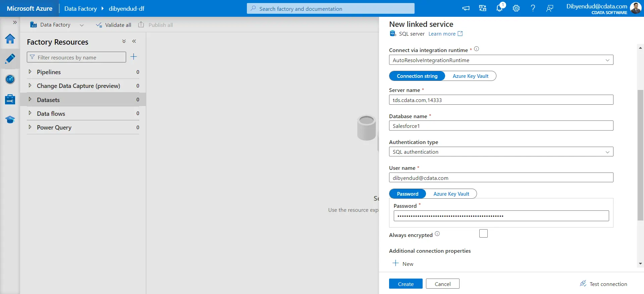Open the user account avatar
644x294 pixels.
coord(636,8)
